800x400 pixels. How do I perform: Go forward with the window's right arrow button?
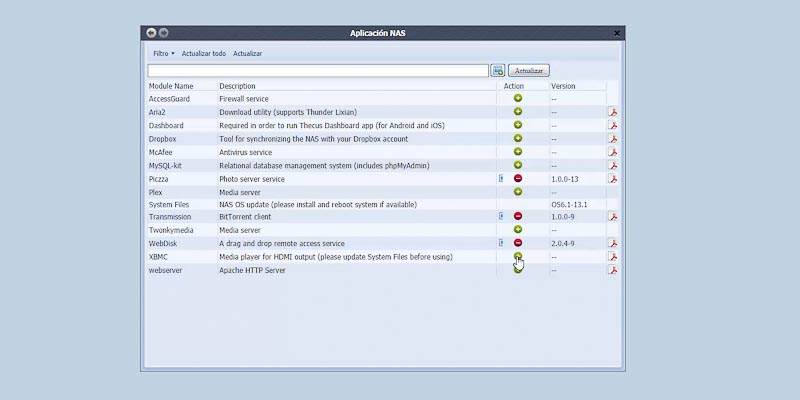(163, 33)
